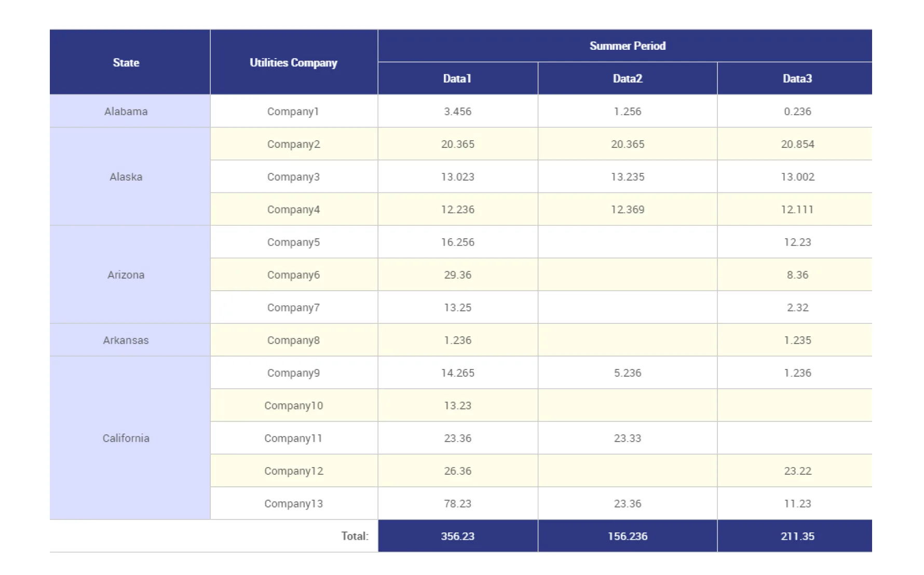Select Data1 value 14.265

pyautogui.click(x=458, y=373)
